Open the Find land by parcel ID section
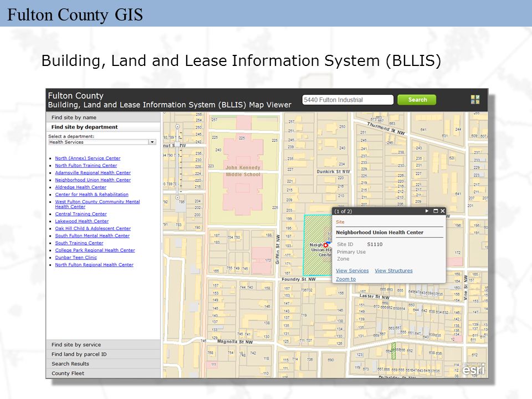The height and width of the screenshot is (399, 532). coord(103,354)
